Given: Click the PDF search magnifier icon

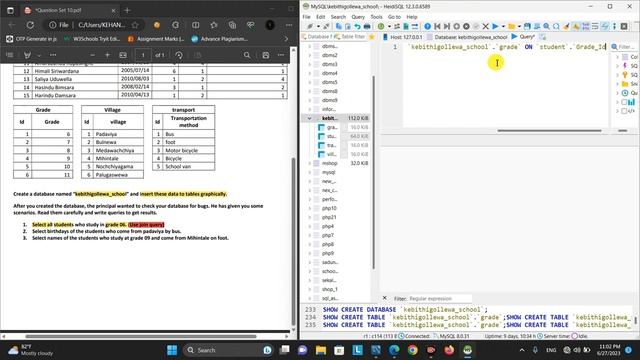Looking at the screenshot, I should click(x=247, y=55).
